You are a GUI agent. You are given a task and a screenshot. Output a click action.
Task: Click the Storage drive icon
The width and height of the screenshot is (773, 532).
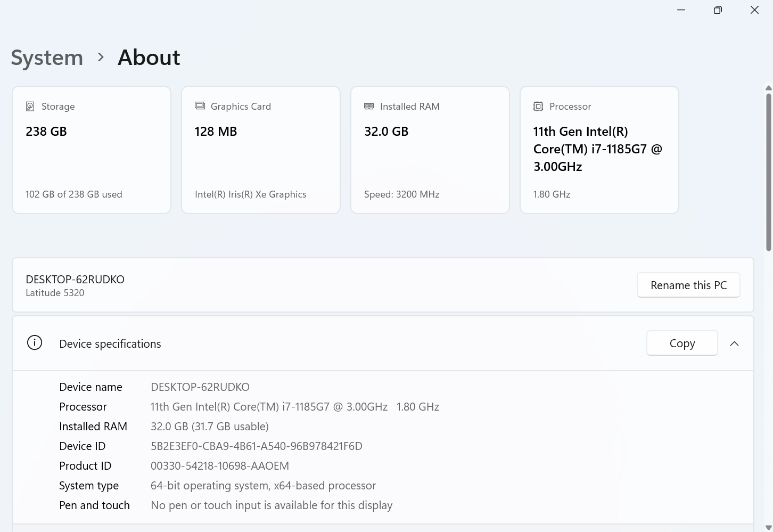click(x=30, y=107)
